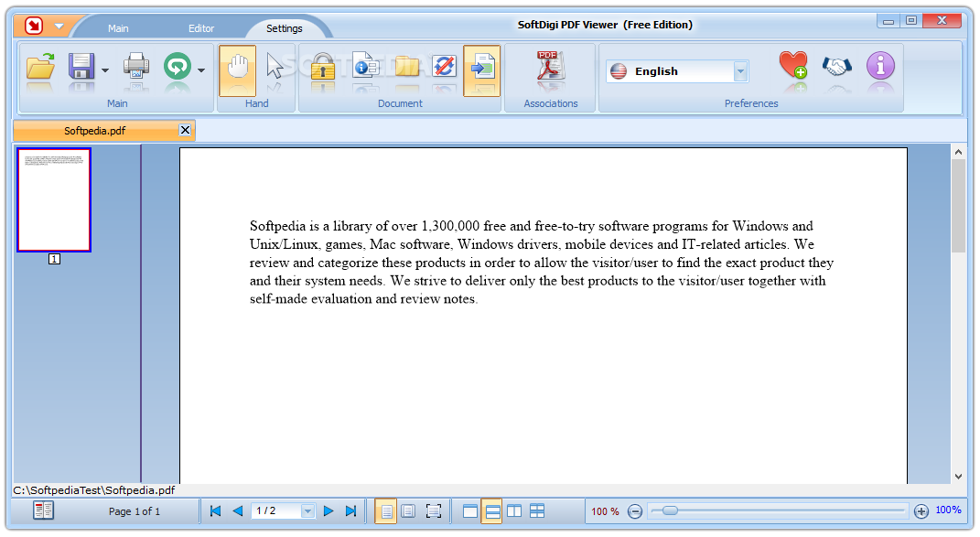Go to the previous page

(x=238, y=511)
